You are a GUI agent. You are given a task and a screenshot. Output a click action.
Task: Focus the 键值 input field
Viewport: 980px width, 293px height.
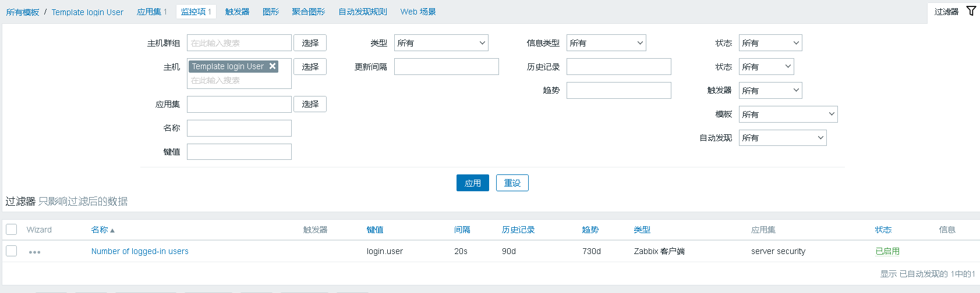(239, 152)
